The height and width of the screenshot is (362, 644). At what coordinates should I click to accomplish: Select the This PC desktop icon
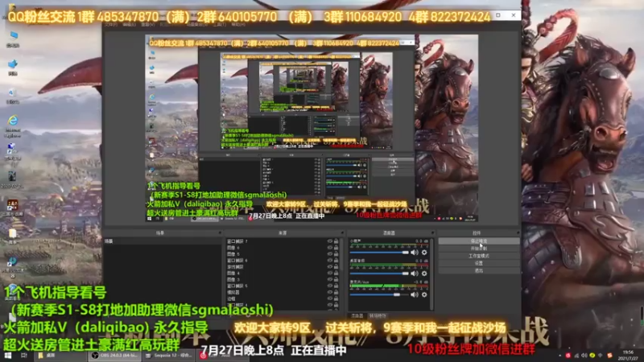pos(13,39)
